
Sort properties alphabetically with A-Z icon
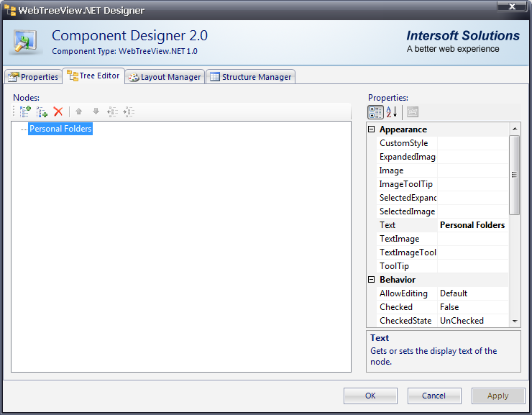click(x=392, y=112)
